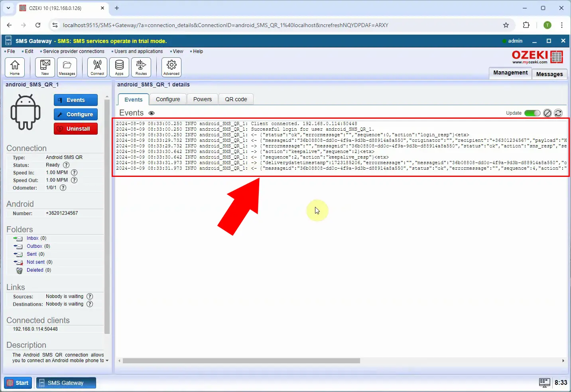Image resolution: width=571 pixels, height=392 pixels.
Task: Open the Advanced gear icon
Action: point(171,67)
